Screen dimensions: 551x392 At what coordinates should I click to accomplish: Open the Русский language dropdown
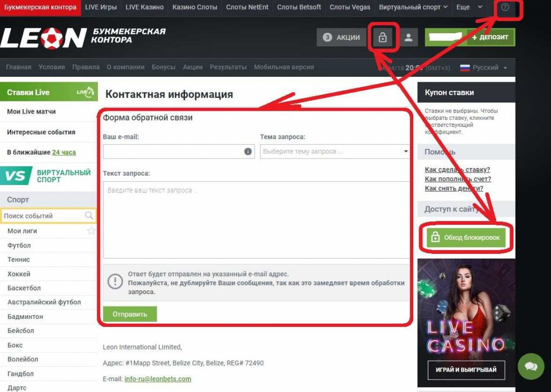click(x=484, y=67)
